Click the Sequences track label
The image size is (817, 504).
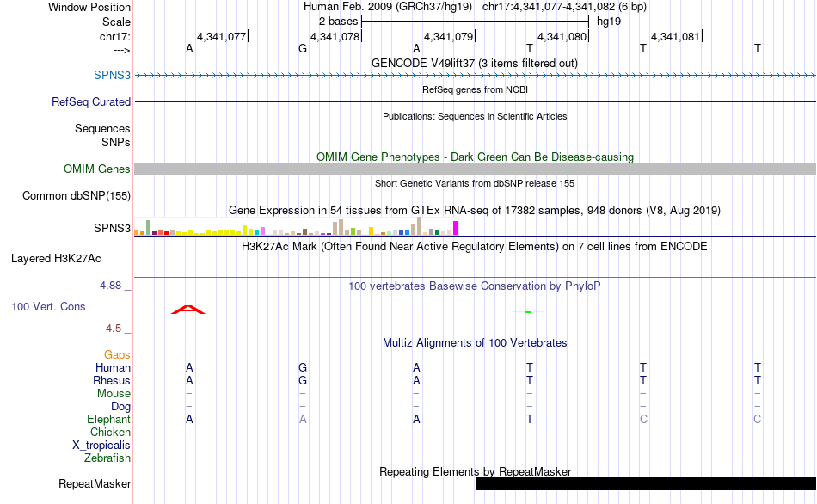pos(102,128)
